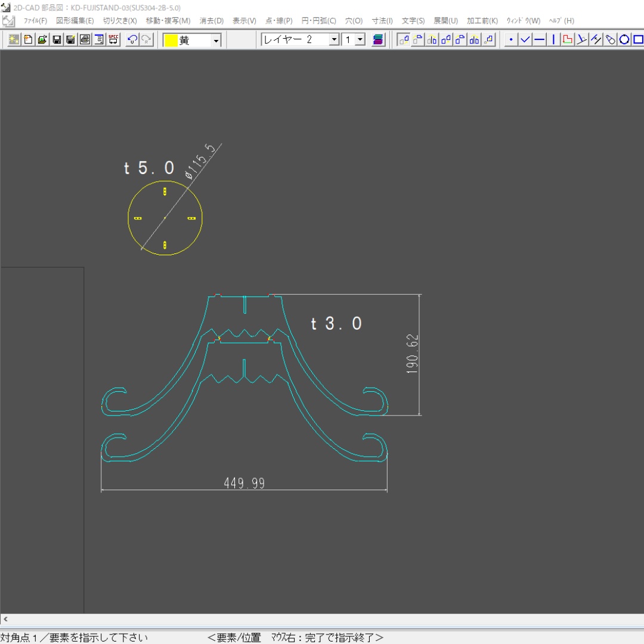
Task: Select the horizontal line tool
Action: (x=539, y=40)
